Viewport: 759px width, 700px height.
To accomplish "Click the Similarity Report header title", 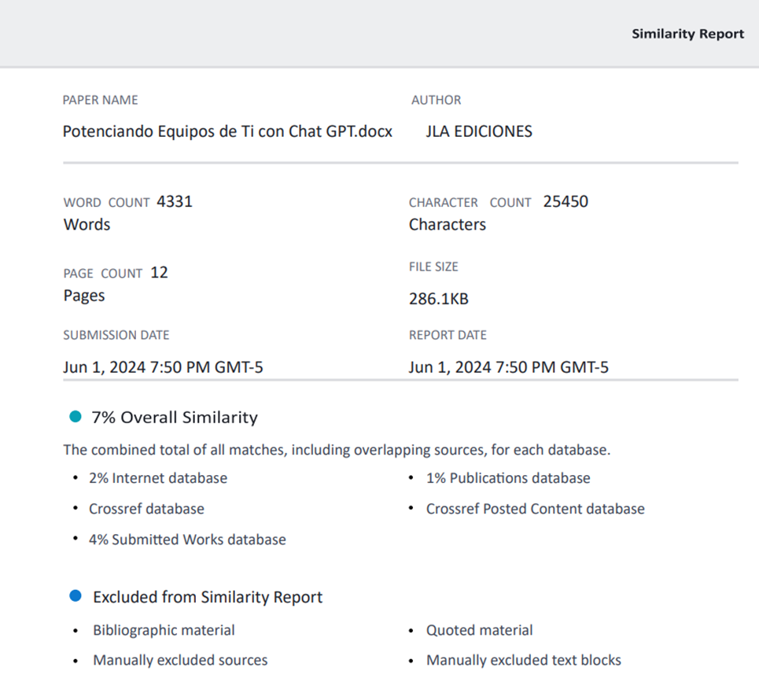I will pos(687,34).
